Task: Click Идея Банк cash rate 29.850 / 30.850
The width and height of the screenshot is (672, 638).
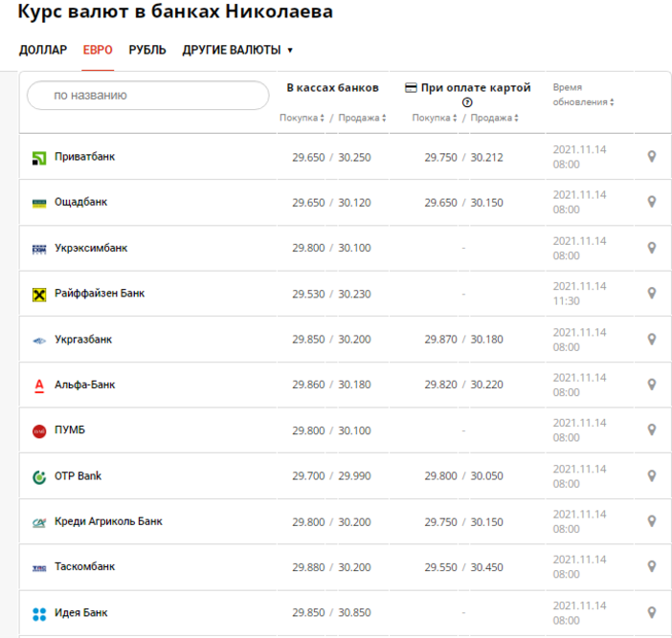Action: 331,613
